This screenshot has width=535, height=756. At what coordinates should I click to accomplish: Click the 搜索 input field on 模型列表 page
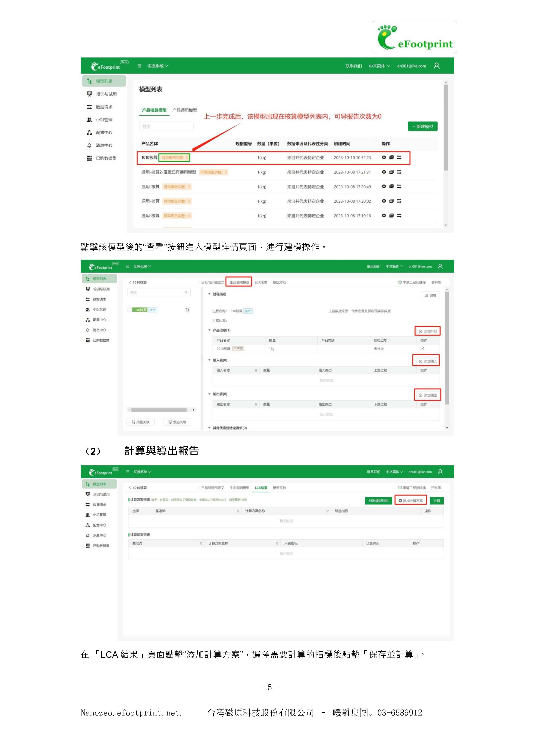click(x=166, y=127)
